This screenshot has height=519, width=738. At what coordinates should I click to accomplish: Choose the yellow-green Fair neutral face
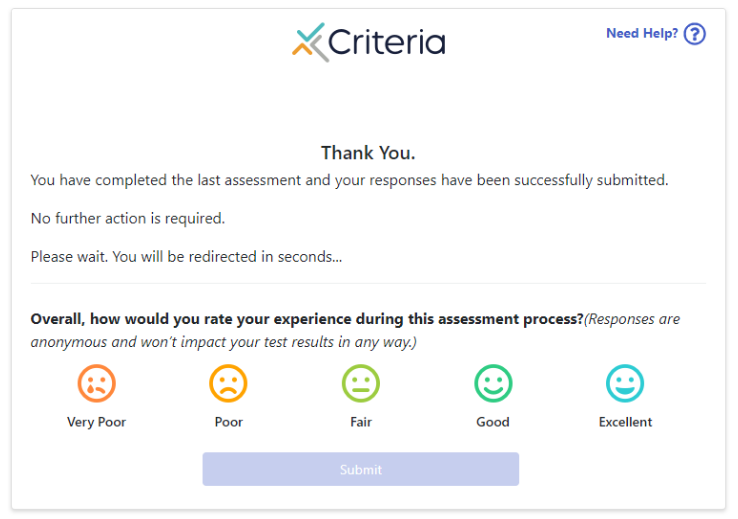point(361,383)
